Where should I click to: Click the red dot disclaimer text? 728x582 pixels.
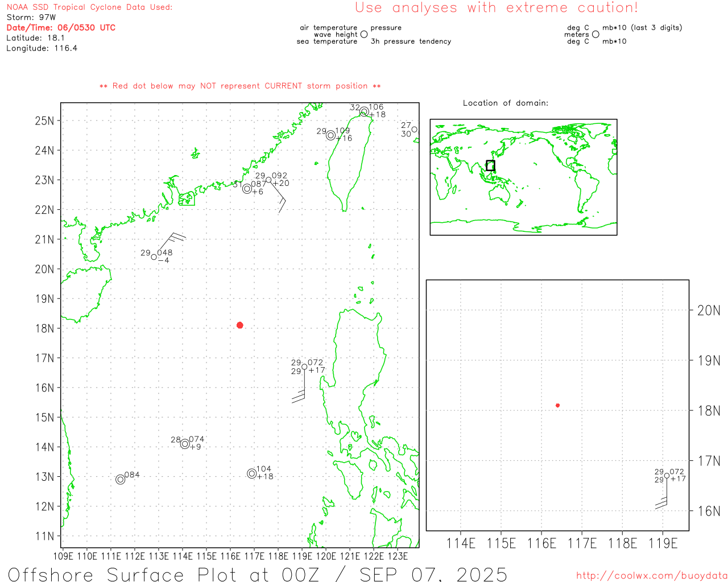click(240, 86)
